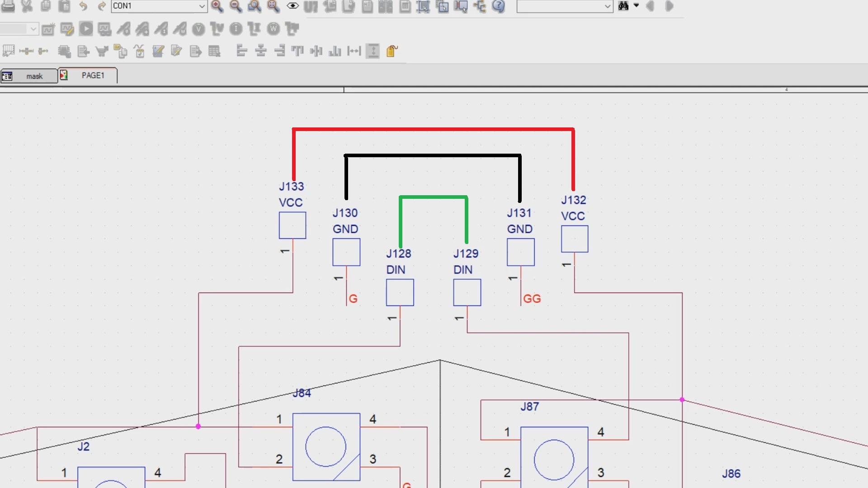
Task: Click the binoculars find icon
Action: 623,6
